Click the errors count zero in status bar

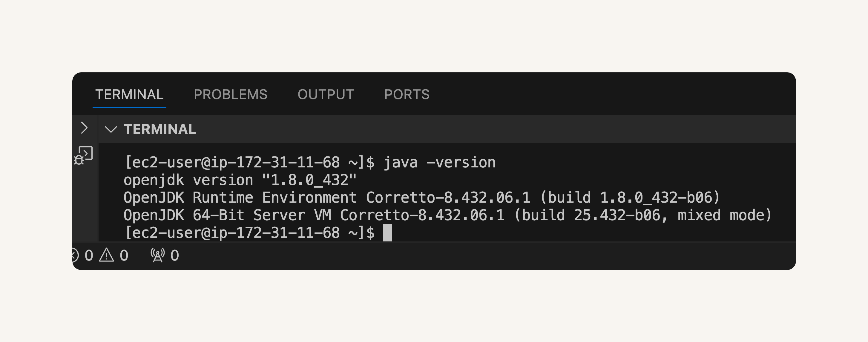point(89,255)
